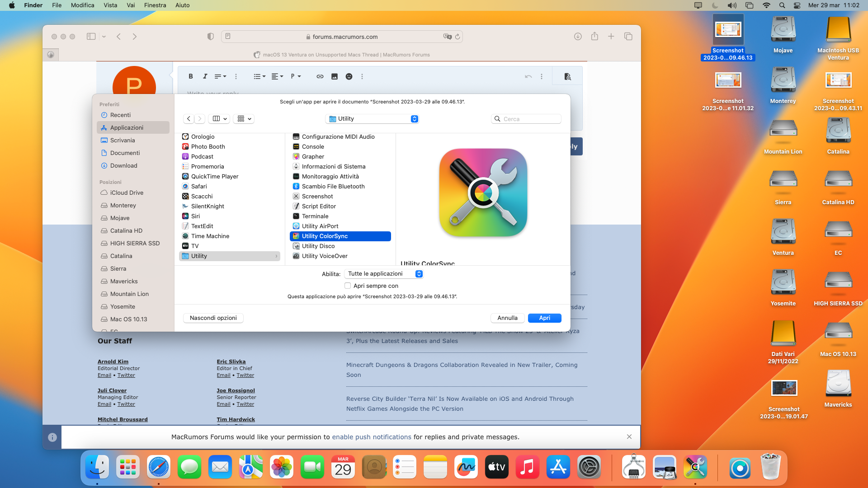Expand the Utility folder chevron
The width and height of the screenshot is (868, 488).
point(276,256)
